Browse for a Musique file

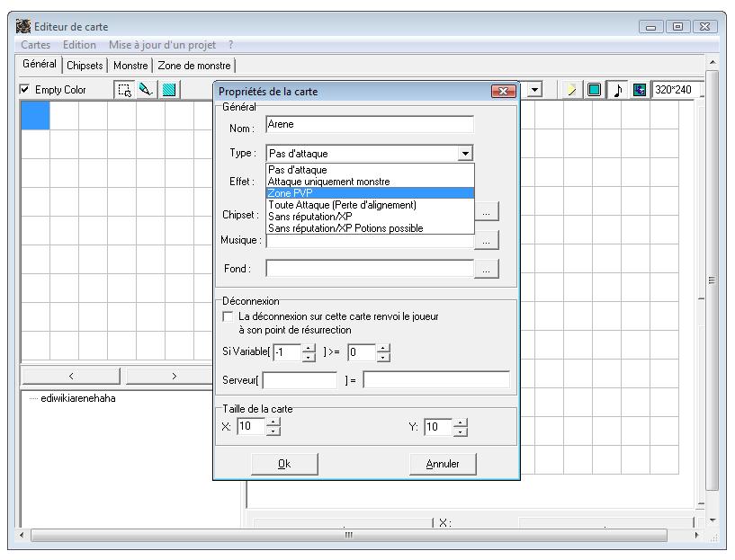(x=486, y=240)
